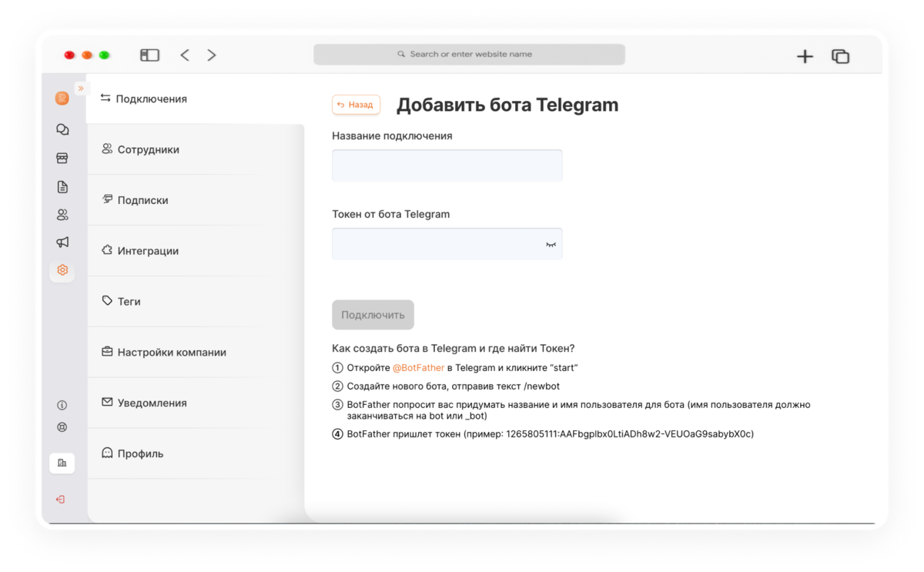The height and width of the screenshot is (572, 924).
Task: Click the text Как создать бота в Telegram
Action: (453, 349)
